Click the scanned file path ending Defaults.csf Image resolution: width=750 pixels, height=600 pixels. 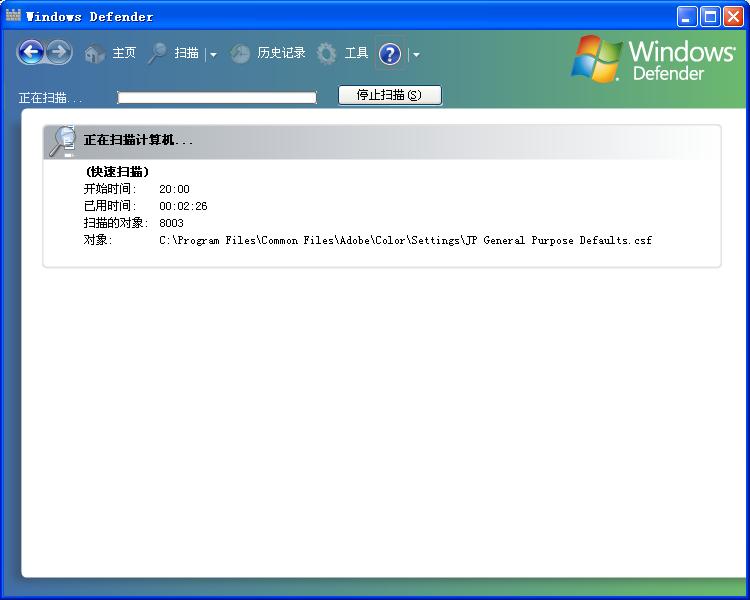[x=405, y=240]
